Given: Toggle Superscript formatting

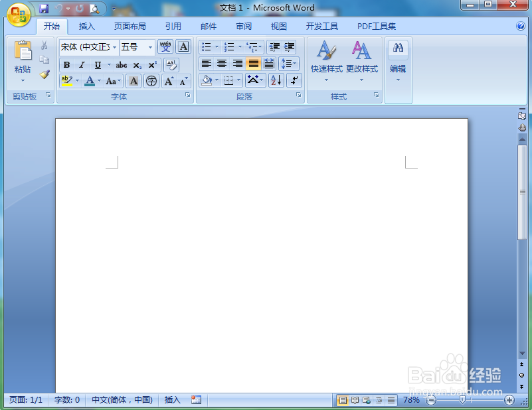Looking at the screenshot, I should point(152,65).
